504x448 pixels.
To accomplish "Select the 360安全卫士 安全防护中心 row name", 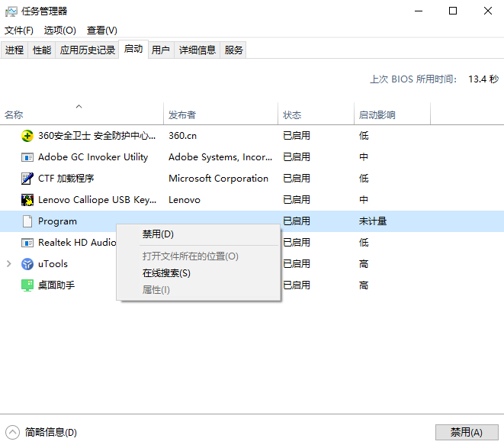I will point(97,136).
